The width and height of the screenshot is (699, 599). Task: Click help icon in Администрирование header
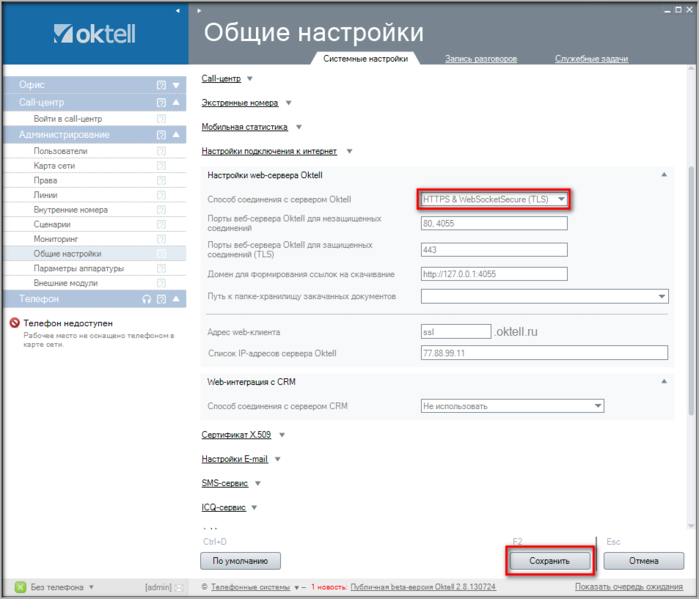161,135
